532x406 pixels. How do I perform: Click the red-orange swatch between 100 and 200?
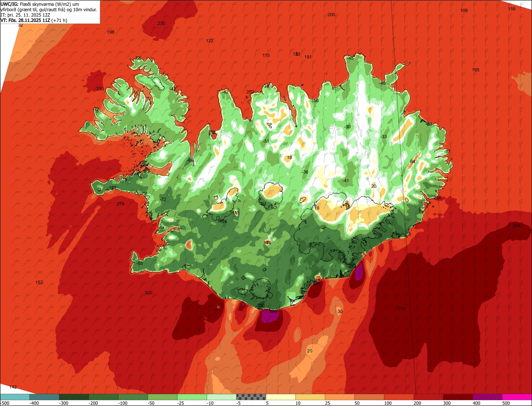(399, 397)
